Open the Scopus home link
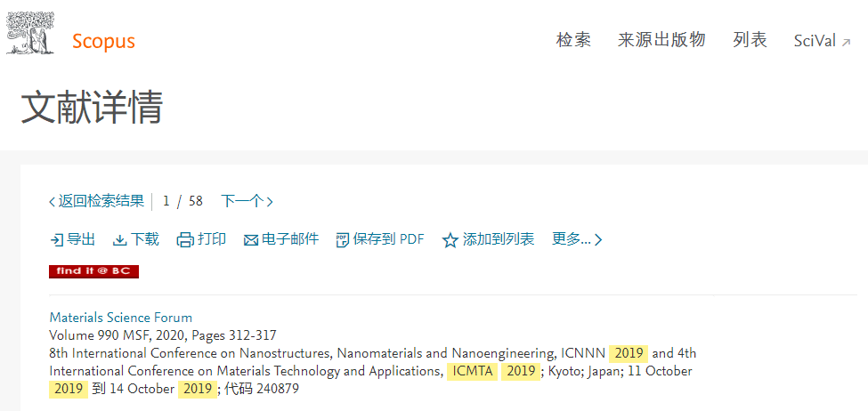Screen dimensions: 868x411 click(x=103, y=42)
